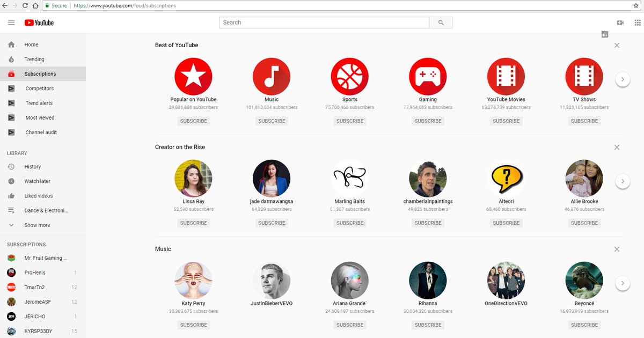Open the hamburger guide menu
Viewport: 644px width, 338px height.
[x=11, y=23]
